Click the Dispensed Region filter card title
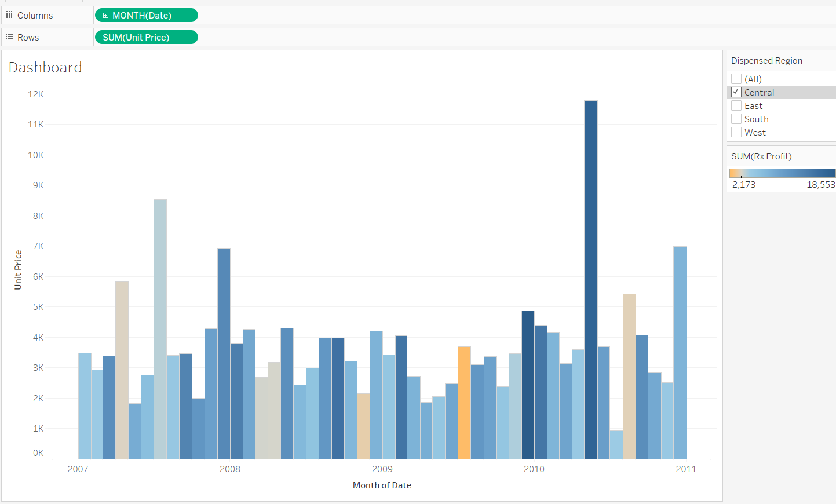 766,60
